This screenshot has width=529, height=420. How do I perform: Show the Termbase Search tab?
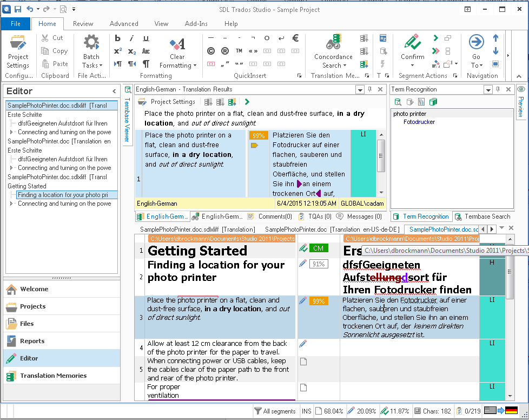coord(482,216)
